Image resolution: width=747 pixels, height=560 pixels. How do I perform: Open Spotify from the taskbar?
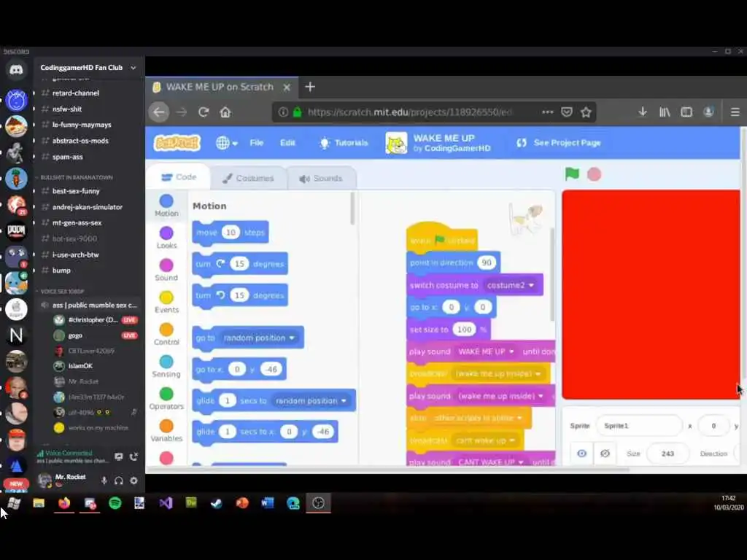115,503
